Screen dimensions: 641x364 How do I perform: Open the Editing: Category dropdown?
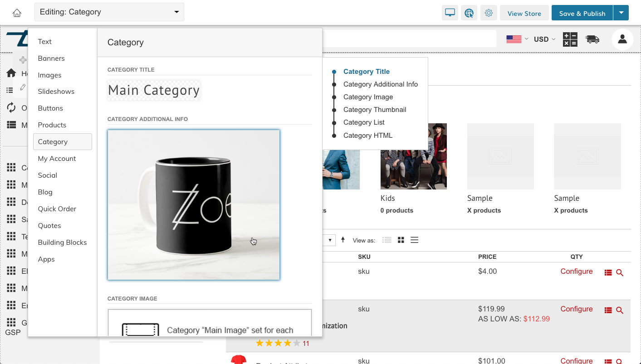109,12
